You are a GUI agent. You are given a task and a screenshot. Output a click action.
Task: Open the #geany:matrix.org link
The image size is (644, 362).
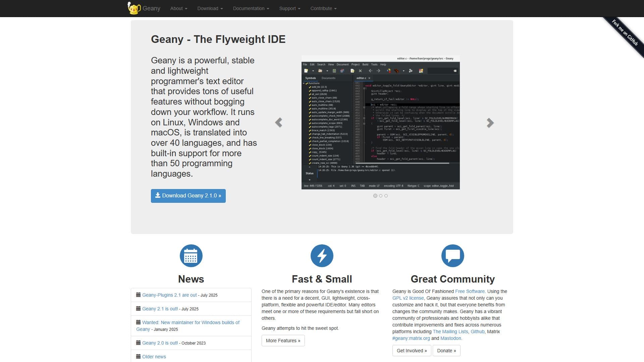[411, 338]
